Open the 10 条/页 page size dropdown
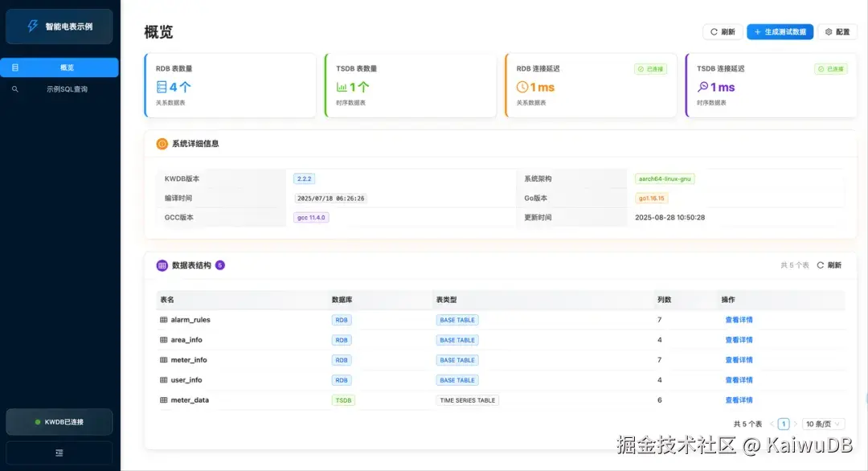This screenshot has height=471, width=868. pos(823,424)
